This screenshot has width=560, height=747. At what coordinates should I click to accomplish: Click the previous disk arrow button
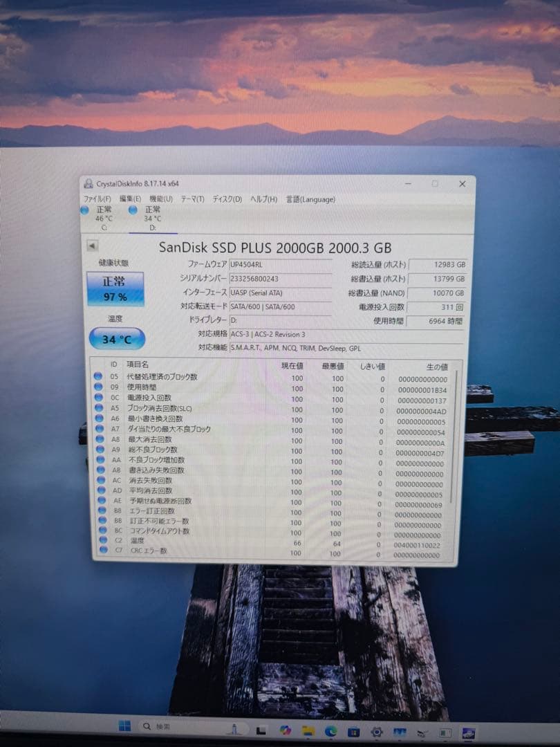(x=92, y=246)
